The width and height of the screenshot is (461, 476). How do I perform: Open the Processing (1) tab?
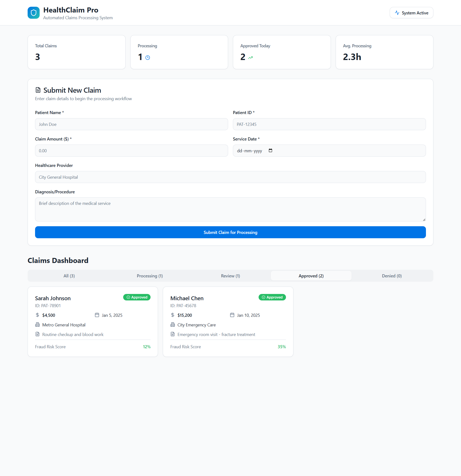click(x=150, y=276)
